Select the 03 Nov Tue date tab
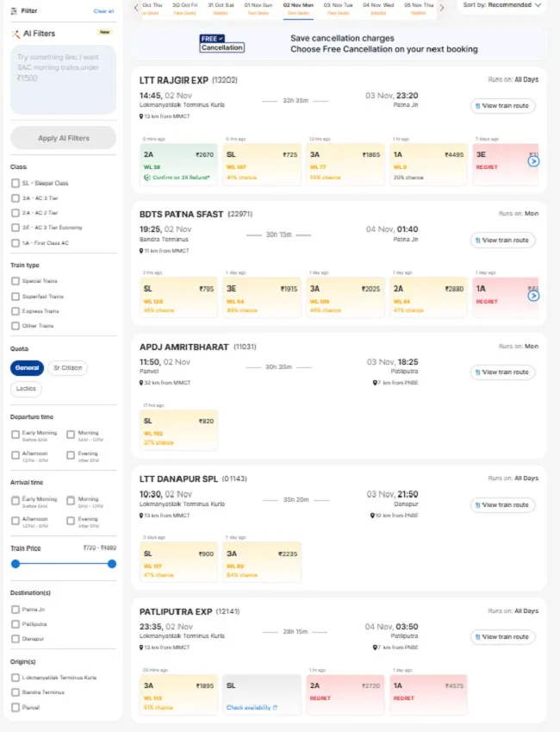 339,9
